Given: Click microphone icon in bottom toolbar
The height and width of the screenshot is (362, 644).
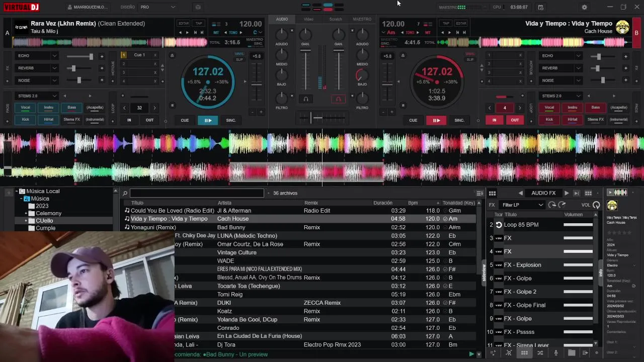Looking at the screenshot, I should tap(556, 353).
